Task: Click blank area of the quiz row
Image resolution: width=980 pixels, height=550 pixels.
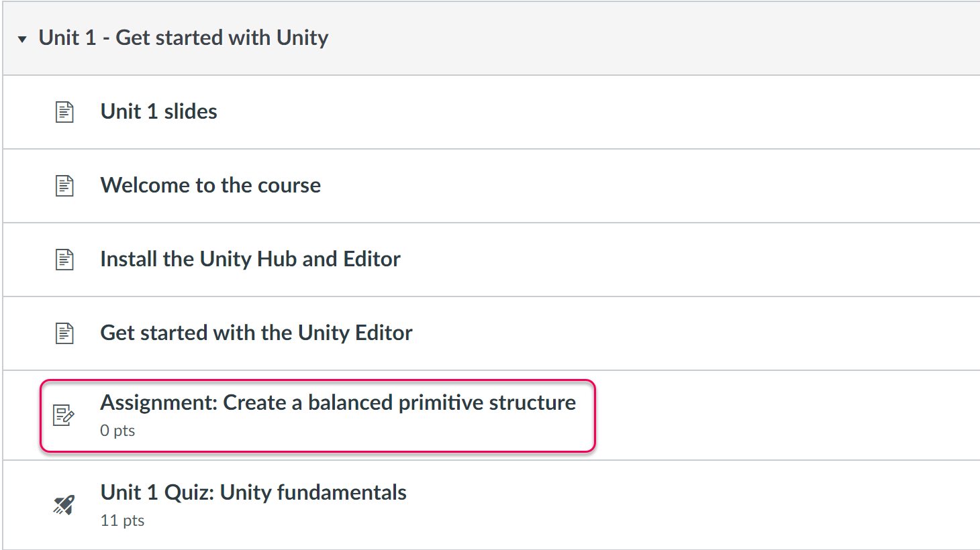Action: pyautogui.click(x=671, y=505)
